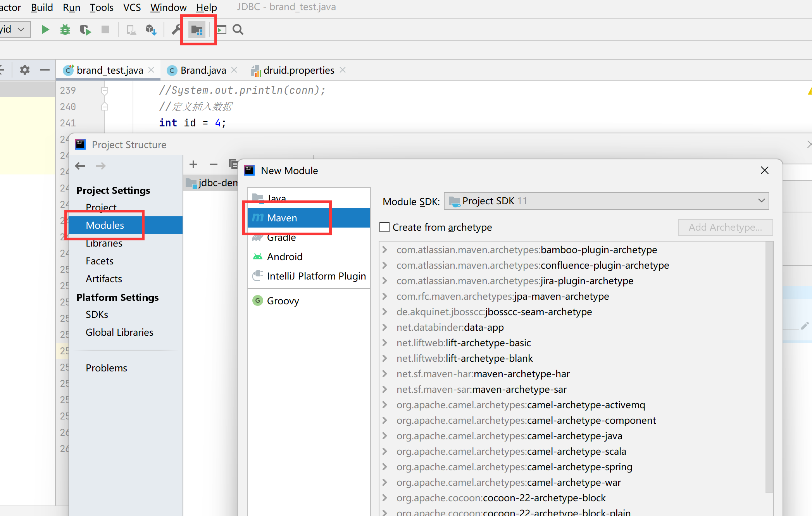Navigate back with the left arrow
The width and height of the screenshot is (812, 516).
80,166
